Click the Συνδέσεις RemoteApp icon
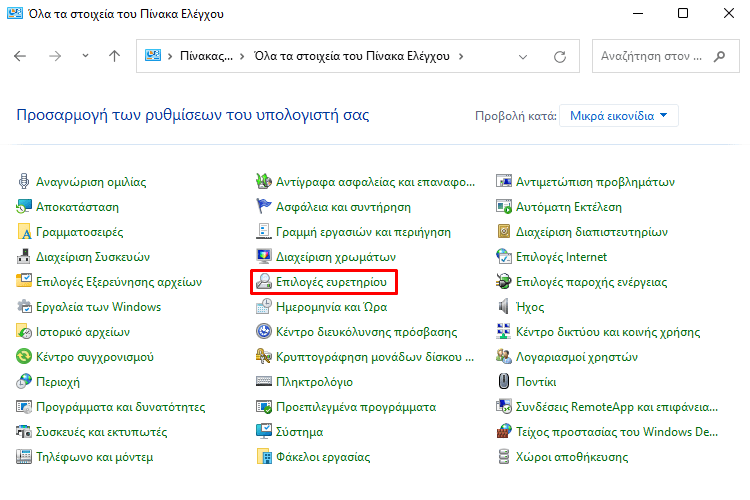This screenshot has width=750, height=500. 504,407
